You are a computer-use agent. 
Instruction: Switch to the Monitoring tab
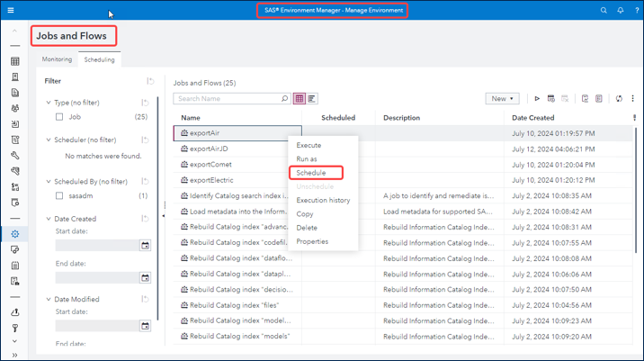tap(57, 59)
